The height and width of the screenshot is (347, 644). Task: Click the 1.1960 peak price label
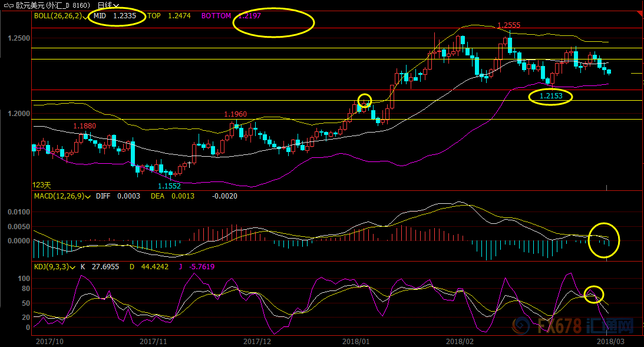click(x=235, y=114)
